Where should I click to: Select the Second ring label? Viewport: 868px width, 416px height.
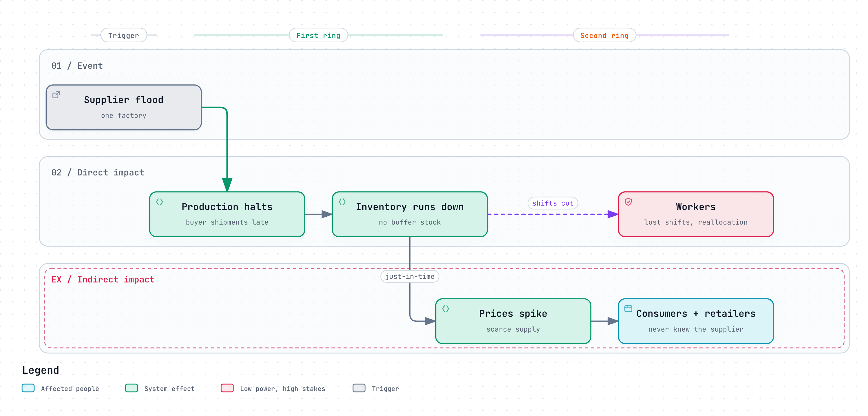[605, 35]
